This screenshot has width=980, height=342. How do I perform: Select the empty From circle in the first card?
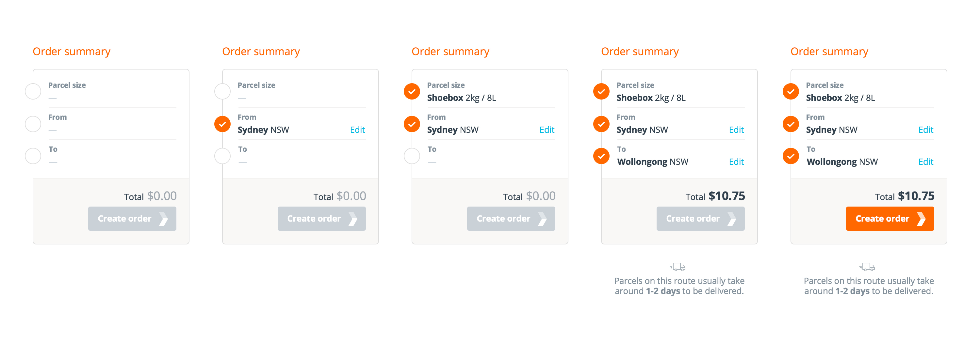pos(33,124)
